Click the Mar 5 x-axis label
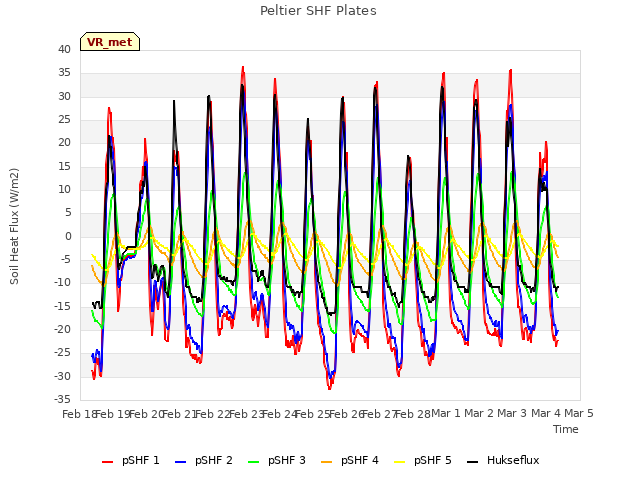Screen dimensions: 640x480 point(579,413)
